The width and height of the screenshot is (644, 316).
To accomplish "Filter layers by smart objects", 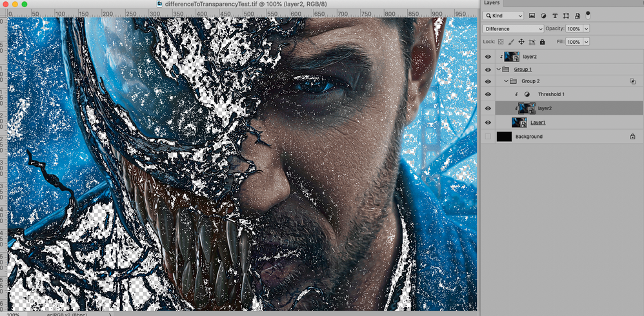I will 578,16.
